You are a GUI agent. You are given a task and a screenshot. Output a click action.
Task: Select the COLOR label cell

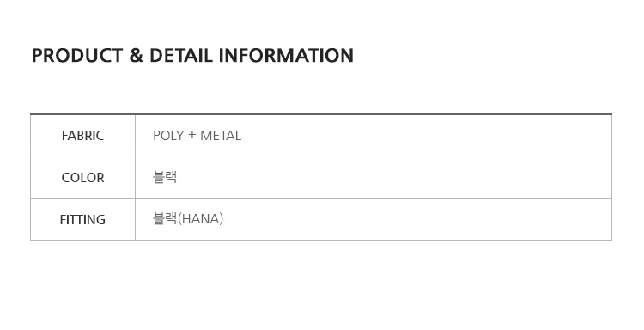pyautogui.click(x=82, y=177)
